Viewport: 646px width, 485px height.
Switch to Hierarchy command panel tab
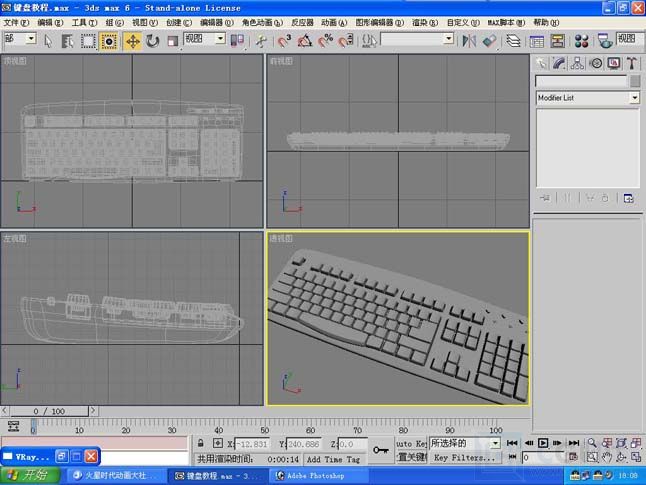pos(577,63)
